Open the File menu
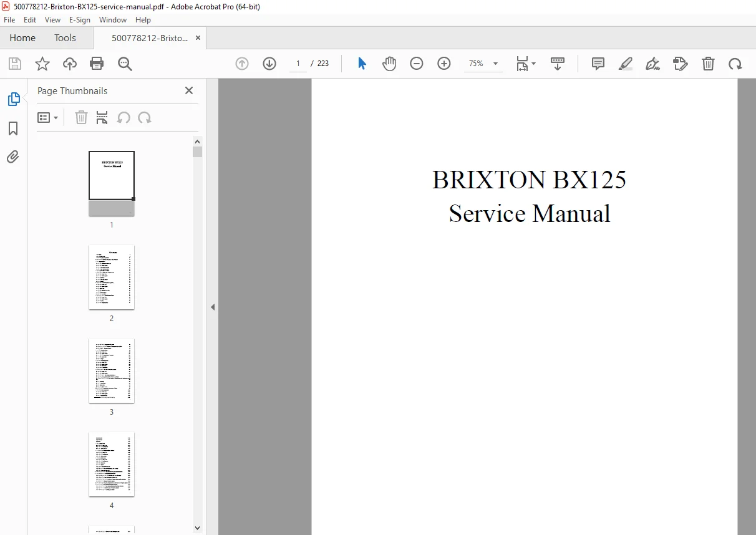 tap(9, 20)
